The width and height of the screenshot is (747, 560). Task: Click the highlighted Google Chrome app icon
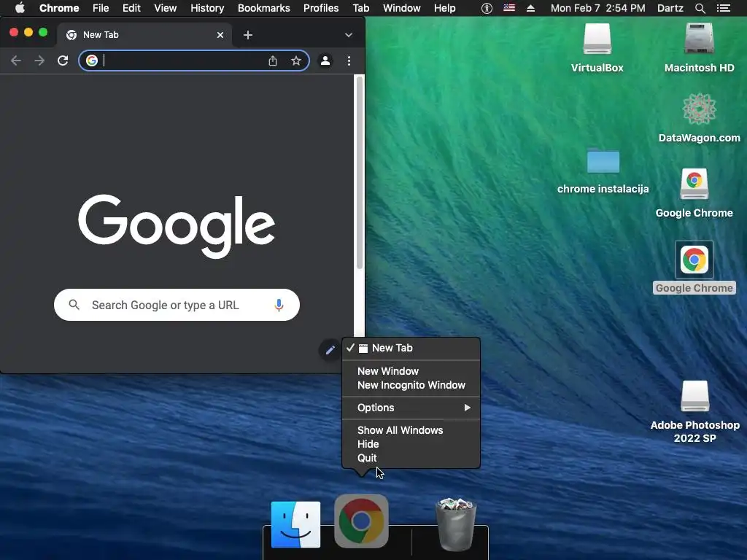click(x=694, y=260)
